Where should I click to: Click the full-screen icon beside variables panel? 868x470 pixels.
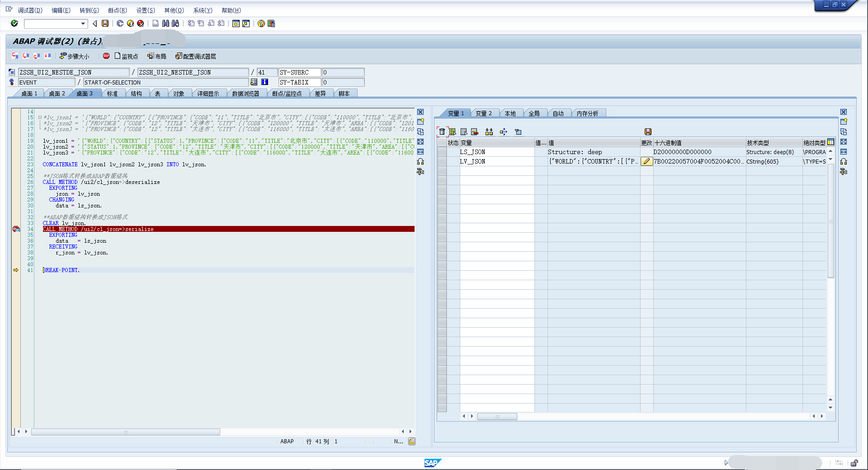click(844, 142)
